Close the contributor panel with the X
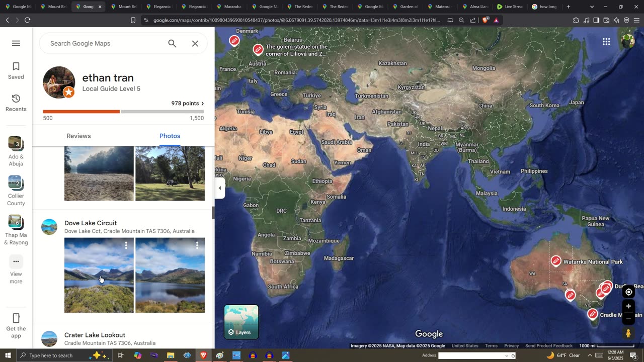The image size is (644, 362). [195, 44]
